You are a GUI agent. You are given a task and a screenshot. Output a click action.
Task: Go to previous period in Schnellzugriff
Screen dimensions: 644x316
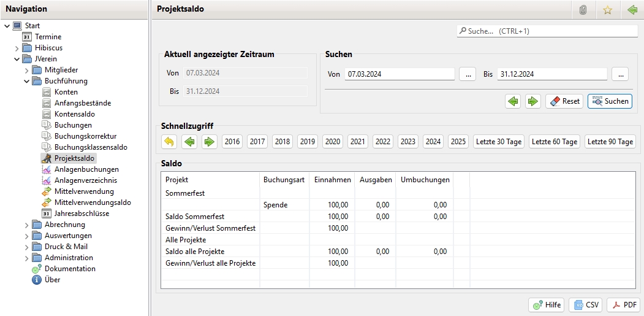pos(189,142)
